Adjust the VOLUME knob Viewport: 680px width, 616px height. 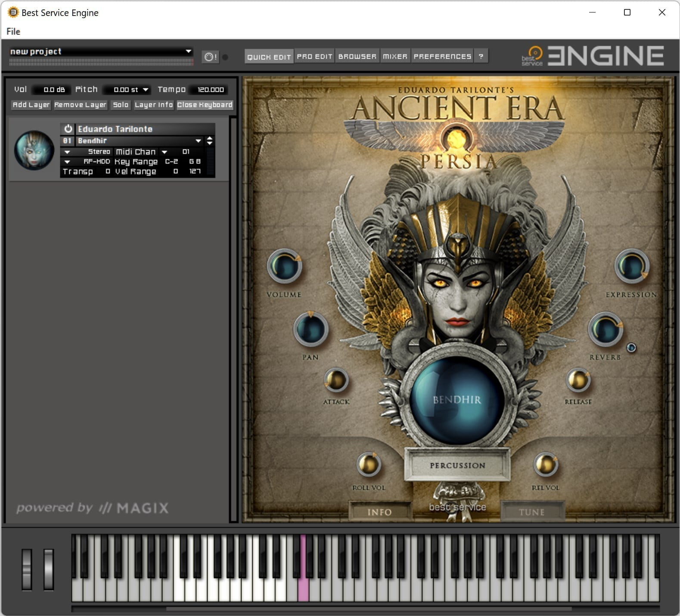285,266
